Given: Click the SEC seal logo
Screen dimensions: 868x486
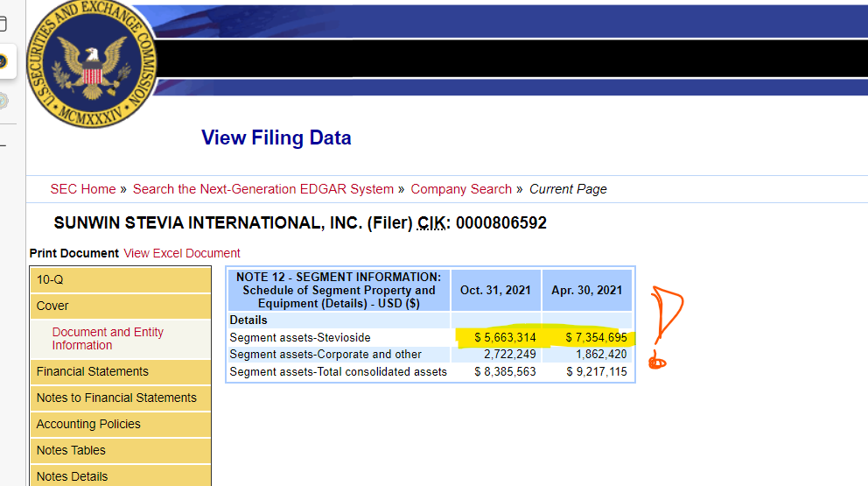Looking at the screenshot, I should [x=91, y=63].
